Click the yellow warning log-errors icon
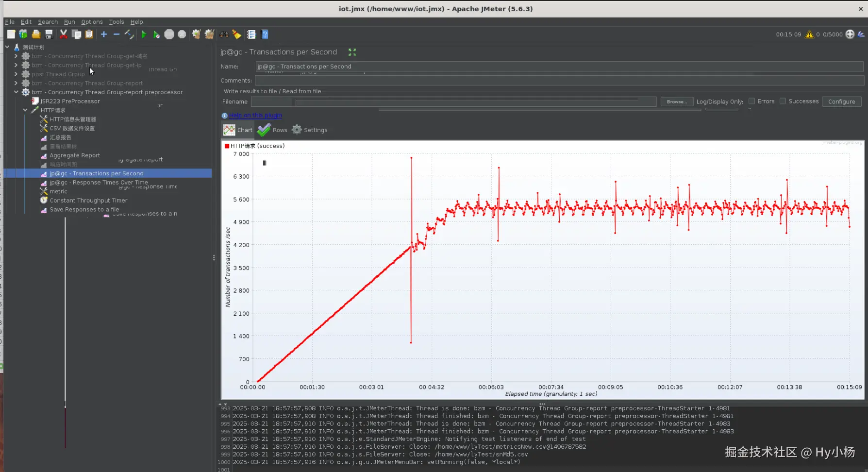The image size is (868, 472). tap(809, 34)
